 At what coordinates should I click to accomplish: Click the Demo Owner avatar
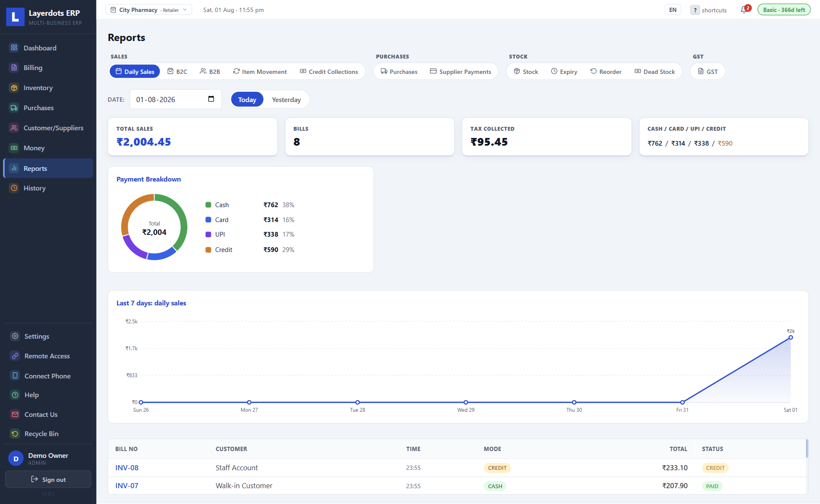point(16,459)
